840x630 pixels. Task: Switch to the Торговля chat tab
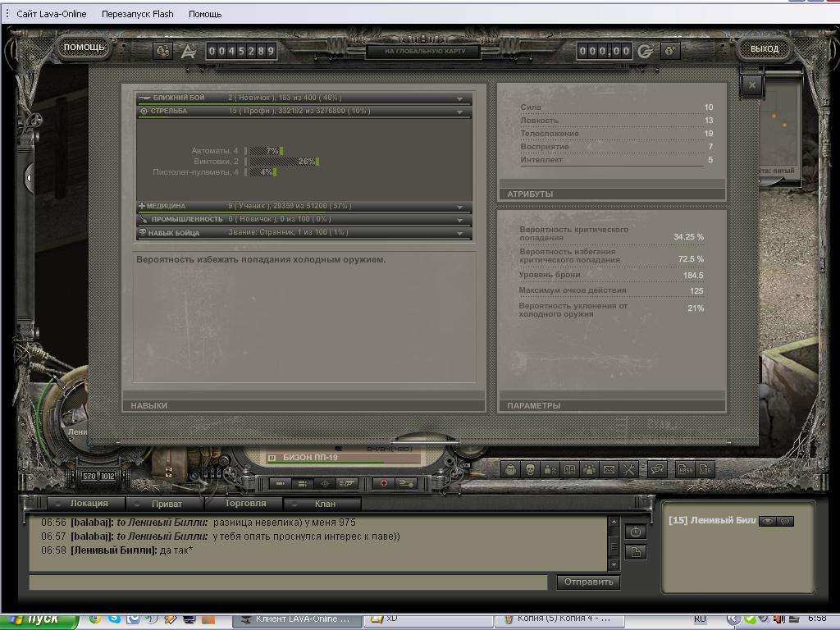[245, 504]
